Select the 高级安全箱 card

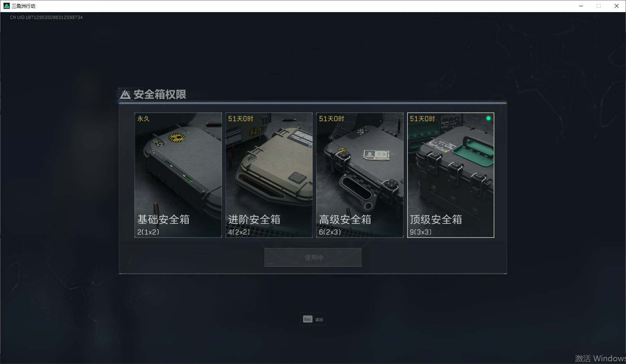tap(360, 175)
